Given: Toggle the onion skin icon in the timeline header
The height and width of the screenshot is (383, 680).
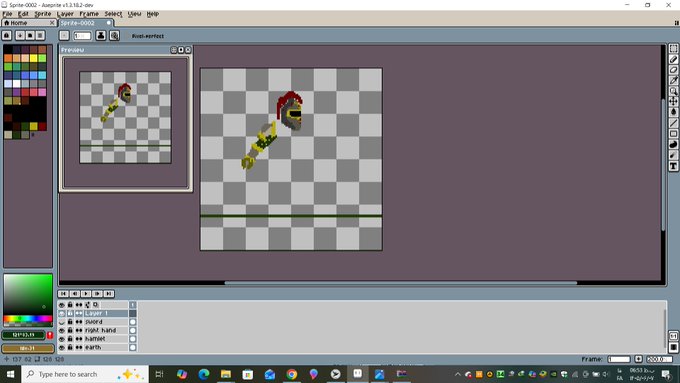Looking at the screenshot, I should (95, 305).
